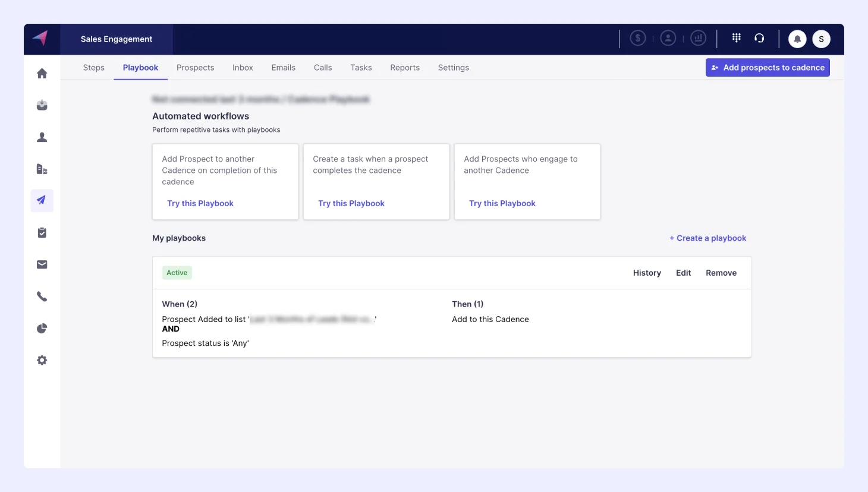Select the Cadences paper plane sidebar icon
Viewport: 868px width, 492px height.
click(x=42, y=200)
